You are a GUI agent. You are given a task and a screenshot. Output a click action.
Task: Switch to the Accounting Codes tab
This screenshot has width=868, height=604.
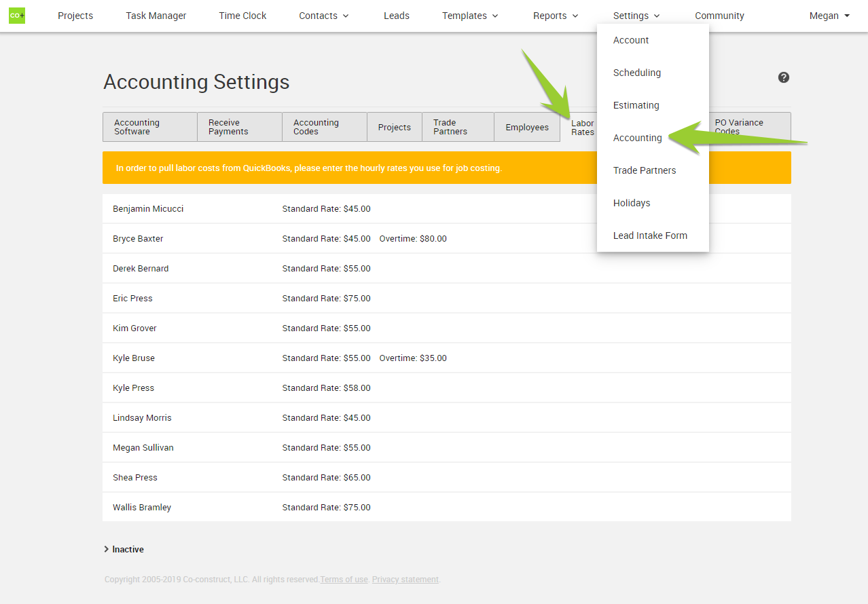(x=324, y=127)
